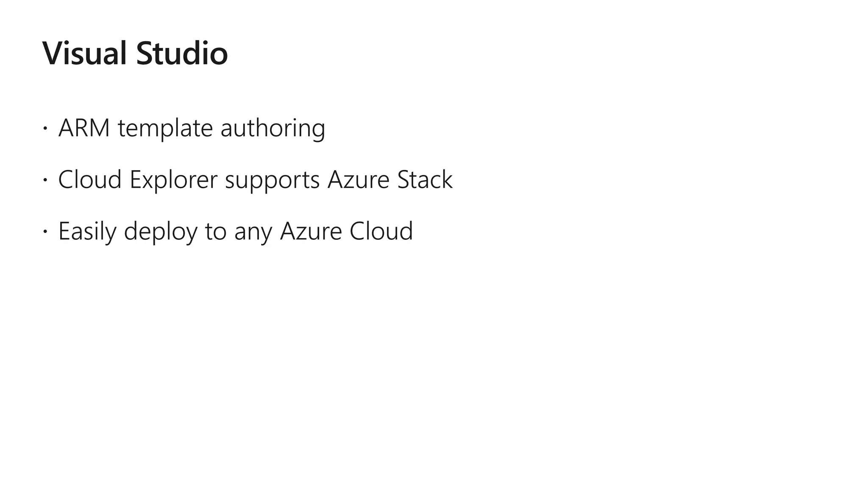Click the bullet dot before "Easily deploy"
Image resolution: width=868 pixels, height=488 pixels.
tap(44, 232)
